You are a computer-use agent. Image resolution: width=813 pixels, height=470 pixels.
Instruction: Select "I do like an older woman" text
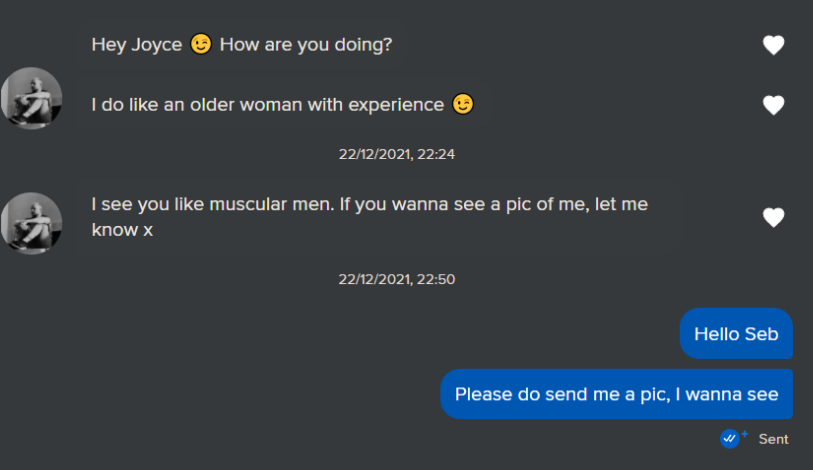coord(267,104)
